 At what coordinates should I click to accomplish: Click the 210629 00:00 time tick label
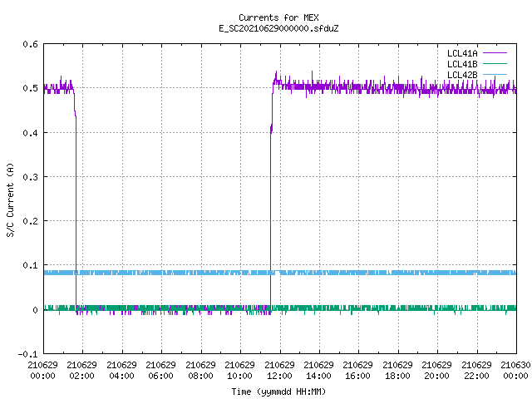(42, 370)
